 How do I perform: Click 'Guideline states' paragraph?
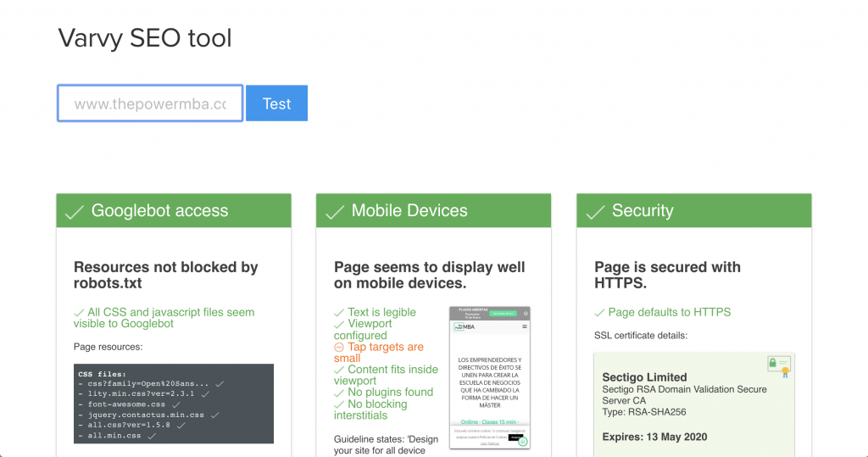(x=386, y=445)
